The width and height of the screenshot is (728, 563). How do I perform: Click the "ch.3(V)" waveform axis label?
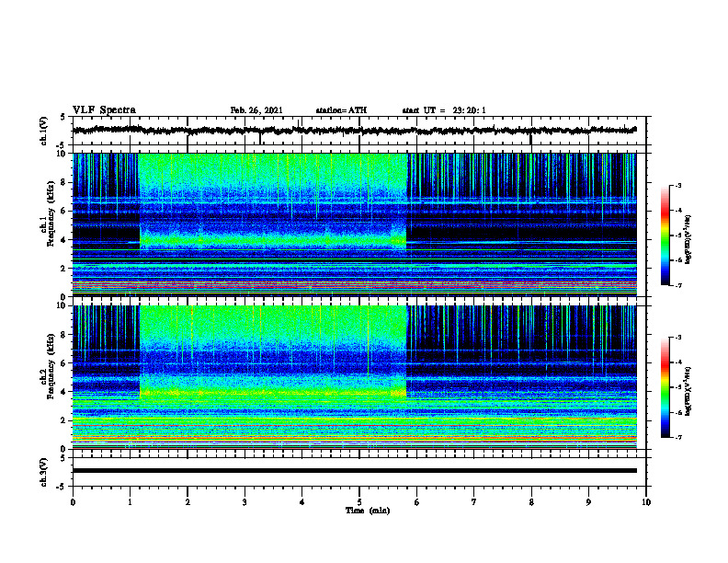tap(44, 472)
